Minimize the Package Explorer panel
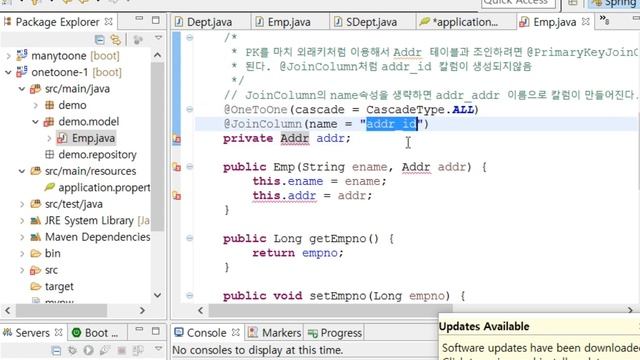 139,19
